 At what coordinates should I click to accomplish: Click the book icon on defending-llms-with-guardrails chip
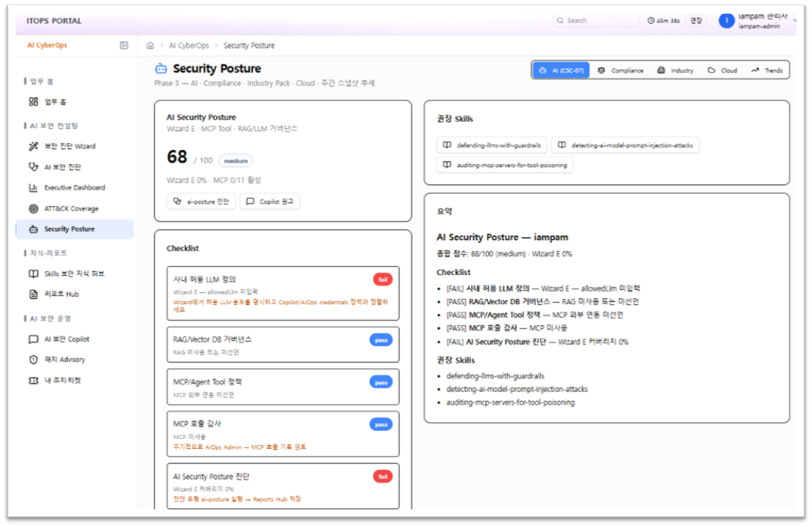[x=447, y=145]
